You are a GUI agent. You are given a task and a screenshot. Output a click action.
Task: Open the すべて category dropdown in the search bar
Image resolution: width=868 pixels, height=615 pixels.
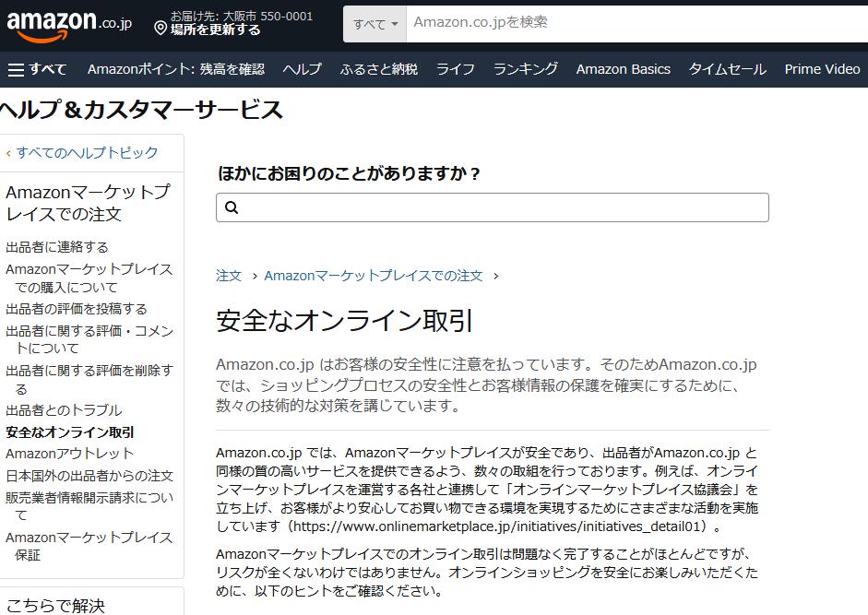pos(374,23)
